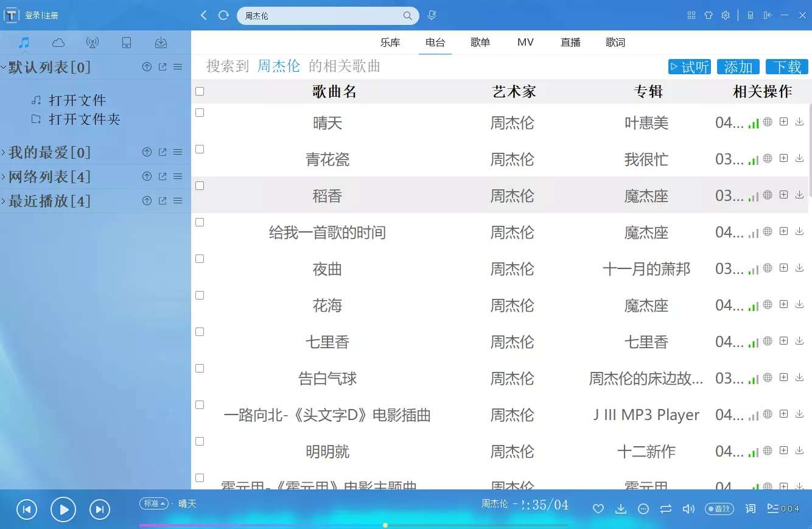Open the cloud music sidebar icon
The image size is (812, 529).
58,43
